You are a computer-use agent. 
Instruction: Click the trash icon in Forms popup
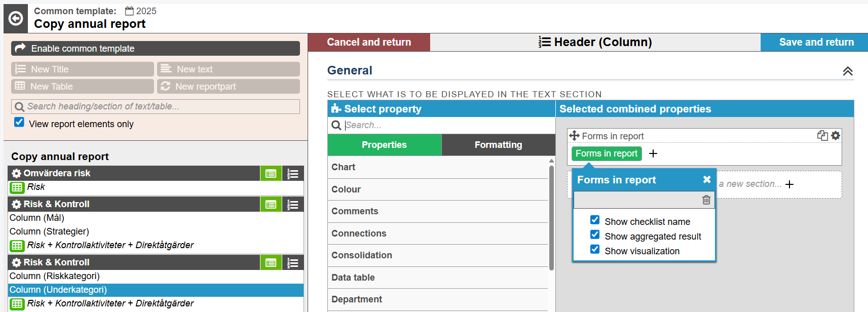coord(706,200)
